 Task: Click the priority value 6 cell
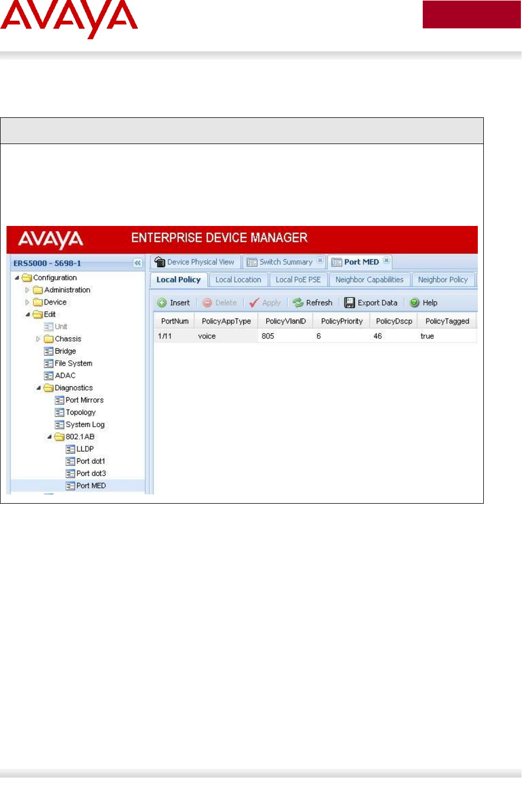tap(342, 336)
